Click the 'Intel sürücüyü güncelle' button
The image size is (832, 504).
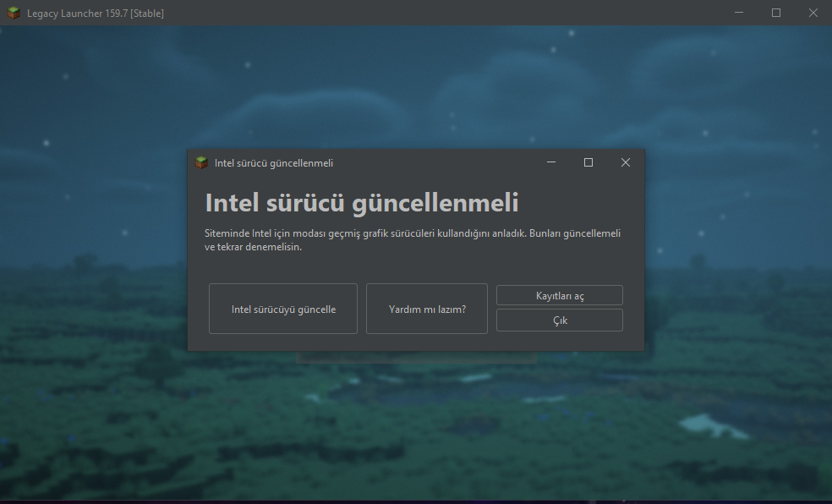(x=282, y=309)
